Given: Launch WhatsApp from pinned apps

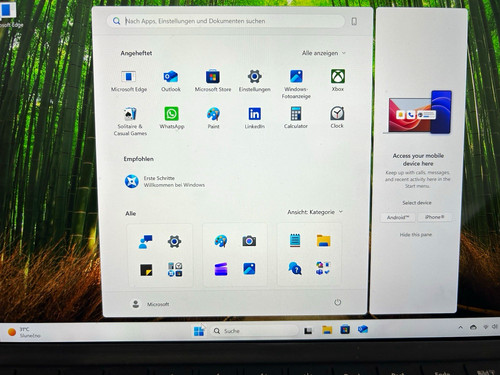Looking at the screenshot, I should pyautogui.click(x=172, y=118).
